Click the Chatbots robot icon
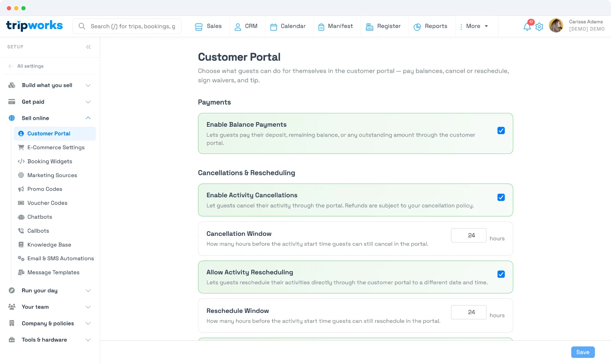 pyautogui.click(x=21, y=217)
